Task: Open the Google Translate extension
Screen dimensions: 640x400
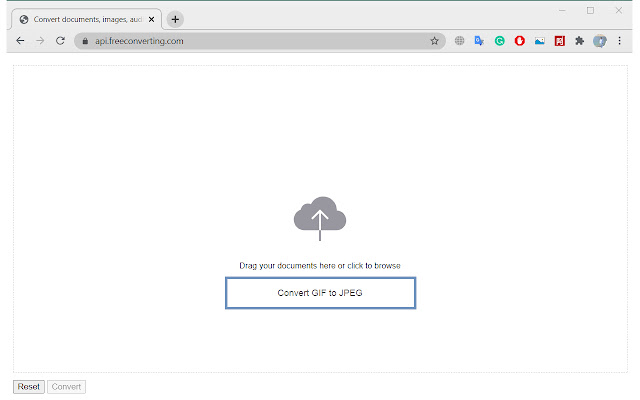Action: pyautogui.click(x=479, y=41)
